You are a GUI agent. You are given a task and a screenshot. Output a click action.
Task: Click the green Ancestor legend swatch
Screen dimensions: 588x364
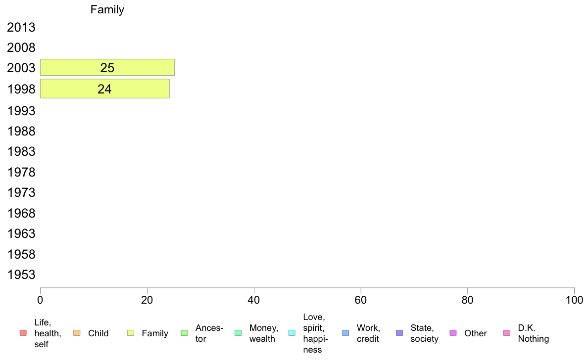pyautogui.click(x=184, y=333)
